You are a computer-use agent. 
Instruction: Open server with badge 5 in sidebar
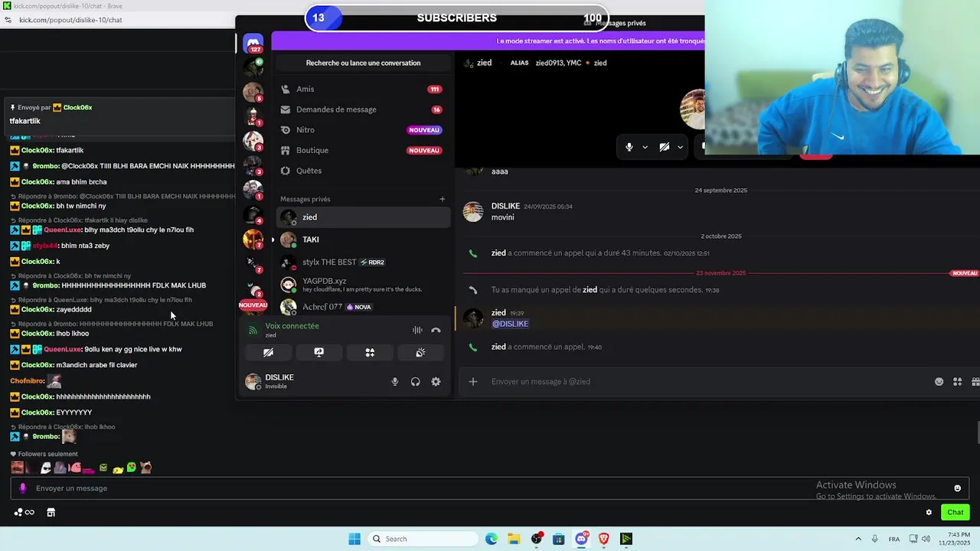pos(253,92)
